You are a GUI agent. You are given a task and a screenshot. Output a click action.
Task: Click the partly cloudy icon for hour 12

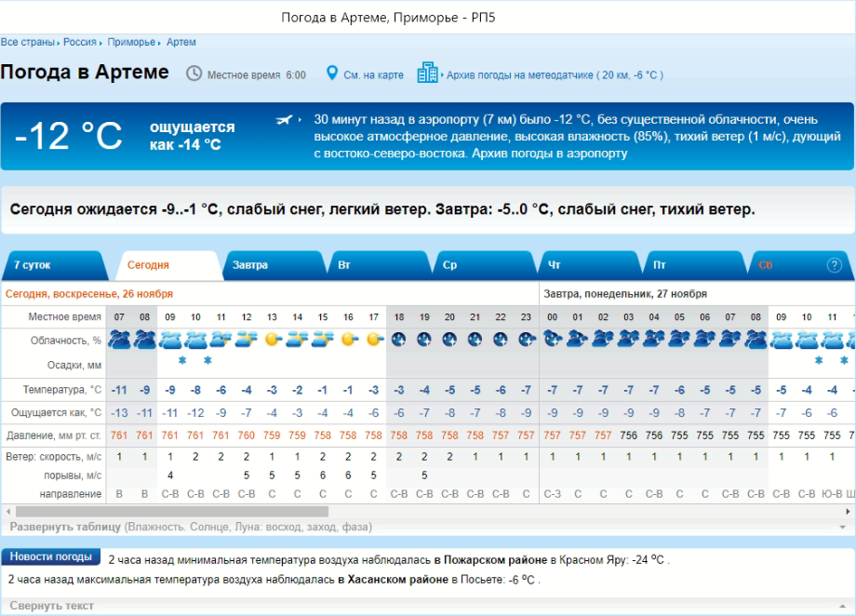[x=247, y=340]
